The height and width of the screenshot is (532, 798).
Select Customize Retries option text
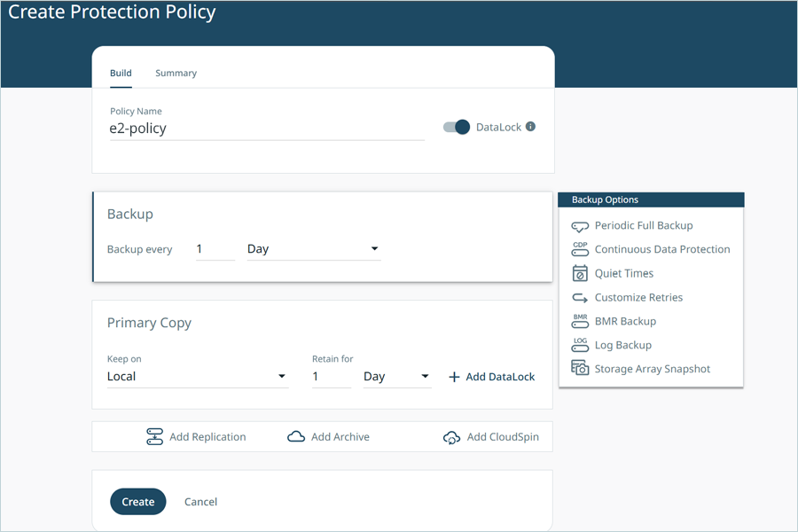click(638, 297)
